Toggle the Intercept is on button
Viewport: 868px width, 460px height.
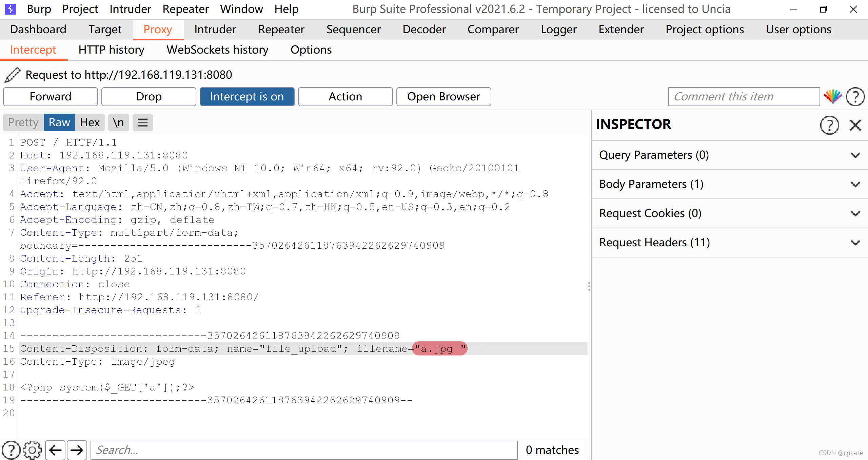click(x=247, y=97)
